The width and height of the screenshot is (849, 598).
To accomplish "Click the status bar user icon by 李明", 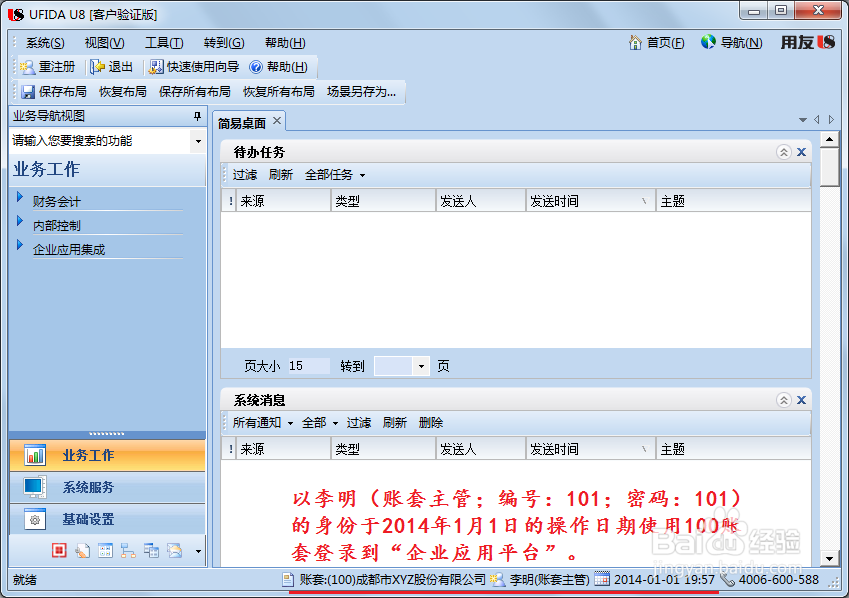I will (x=497, y=580).
